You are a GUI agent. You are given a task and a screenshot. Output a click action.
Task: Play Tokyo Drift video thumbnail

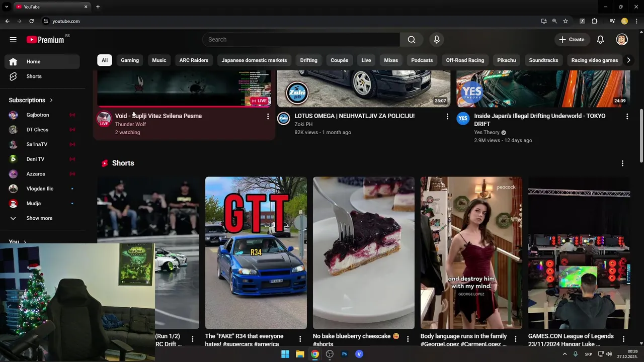tap(543, 88)
